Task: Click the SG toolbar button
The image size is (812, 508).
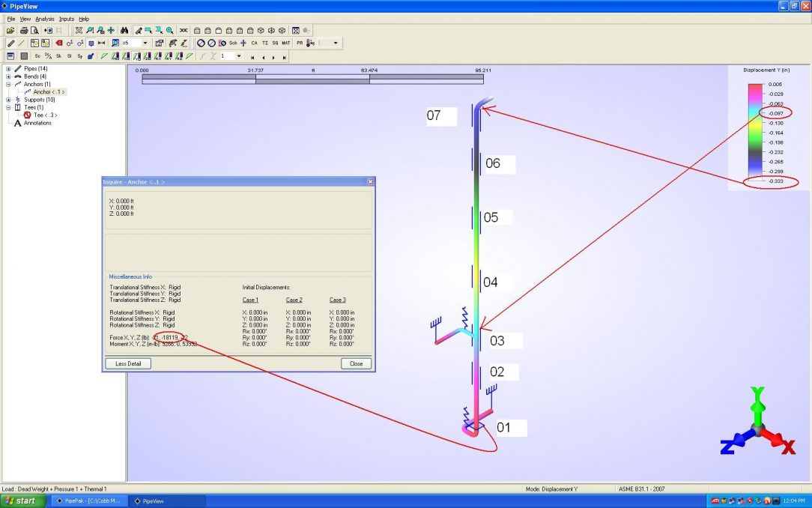Action: [x=275, y=43]
